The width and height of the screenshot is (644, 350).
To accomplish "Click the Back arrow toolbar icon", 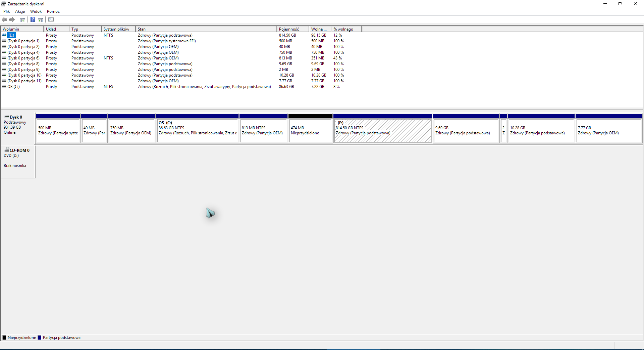I will tap(4, 19).
